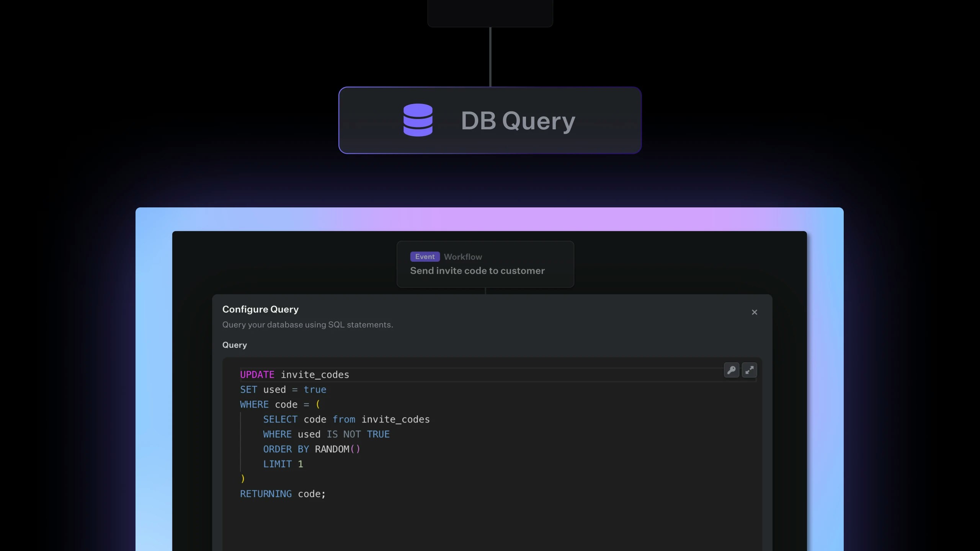Click the Query section label
The image size is (980, 551).
pos(235,345)
